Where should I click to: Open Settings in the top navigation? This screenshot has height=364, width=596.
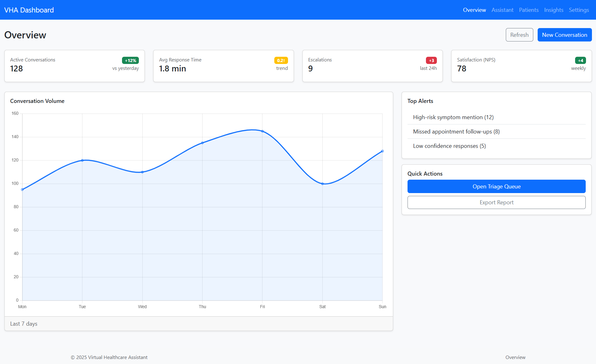[579, 10]
